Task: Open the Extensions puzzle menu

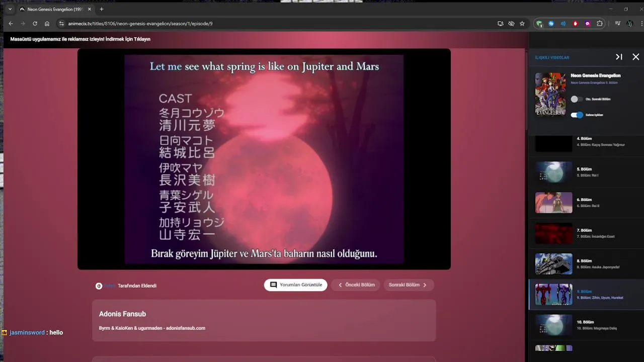Action: point(600,24)
